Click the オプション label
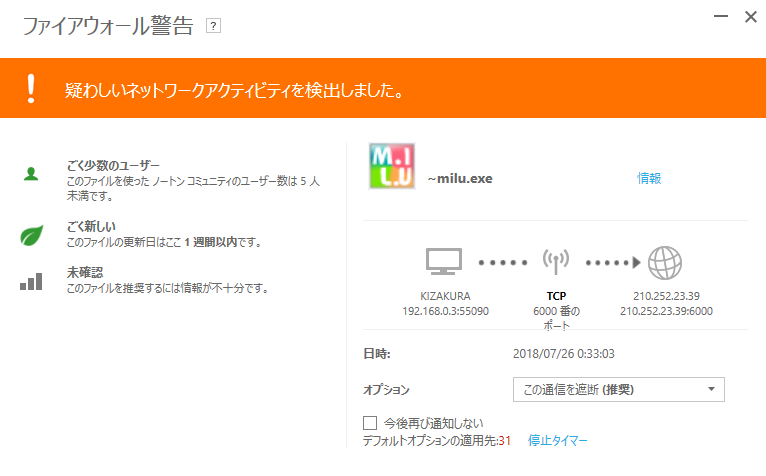 click(386, 390)
